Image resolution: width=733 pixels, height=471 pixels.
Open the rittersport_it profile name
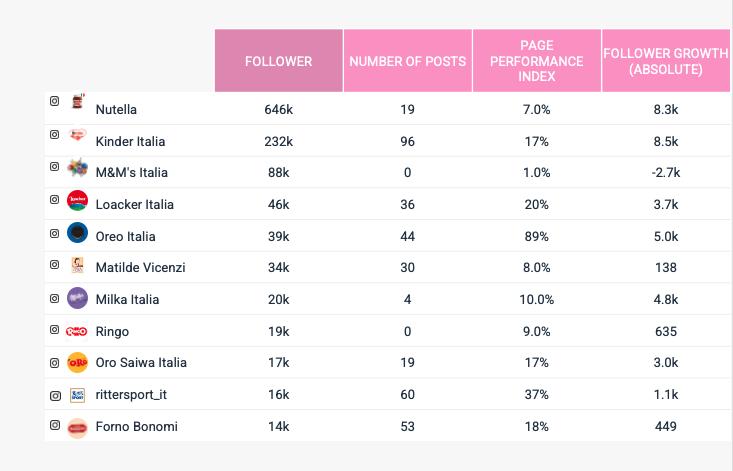131,394
